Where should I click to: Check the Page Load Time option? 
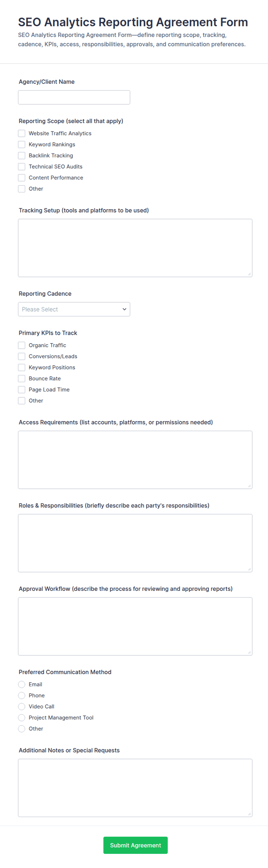tap(22, 390)
